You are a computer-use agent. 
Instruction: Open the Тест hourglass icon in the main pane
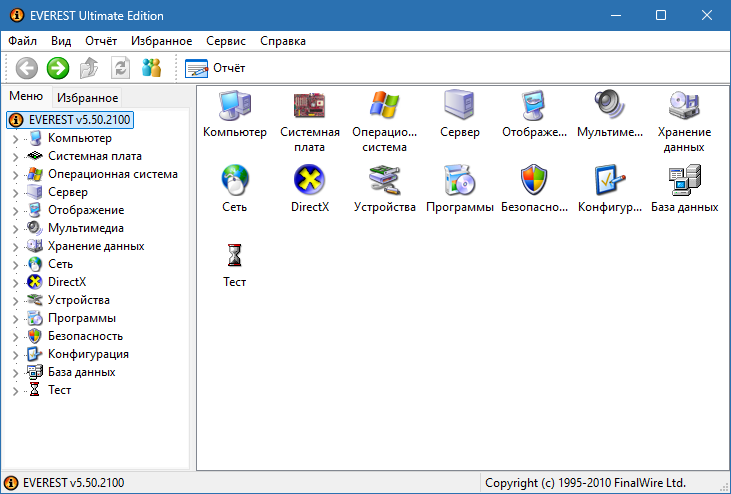point(234,255)
